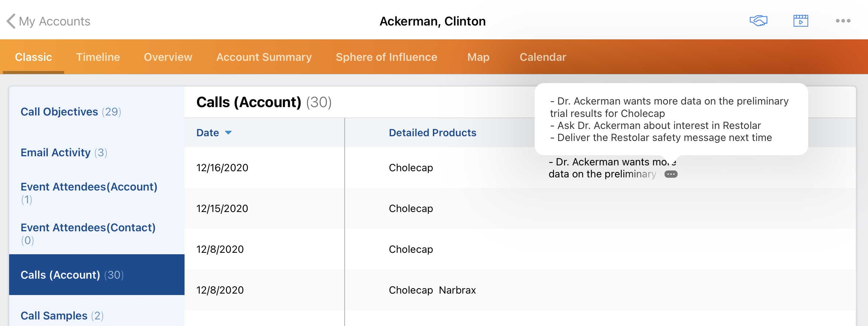Open the 12/16/2020 call record
Screen dimensions: 868x326
[x=222, y=168]
